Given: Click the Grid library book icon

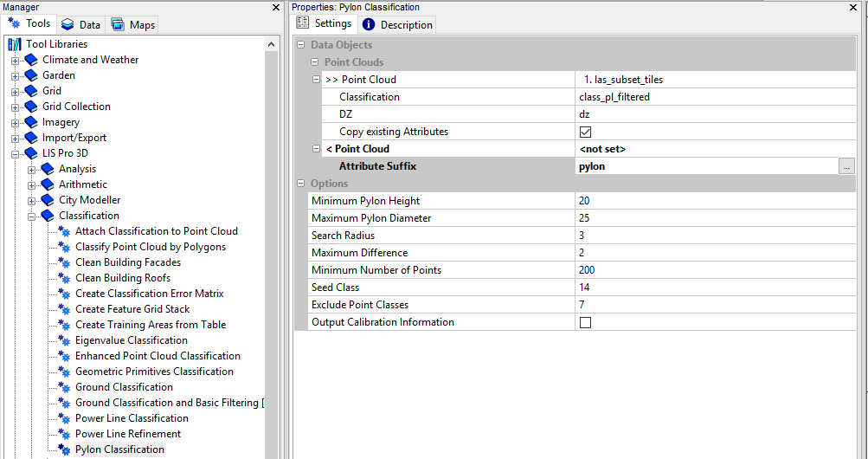Looking at the screenshot, I should point(31,91).
